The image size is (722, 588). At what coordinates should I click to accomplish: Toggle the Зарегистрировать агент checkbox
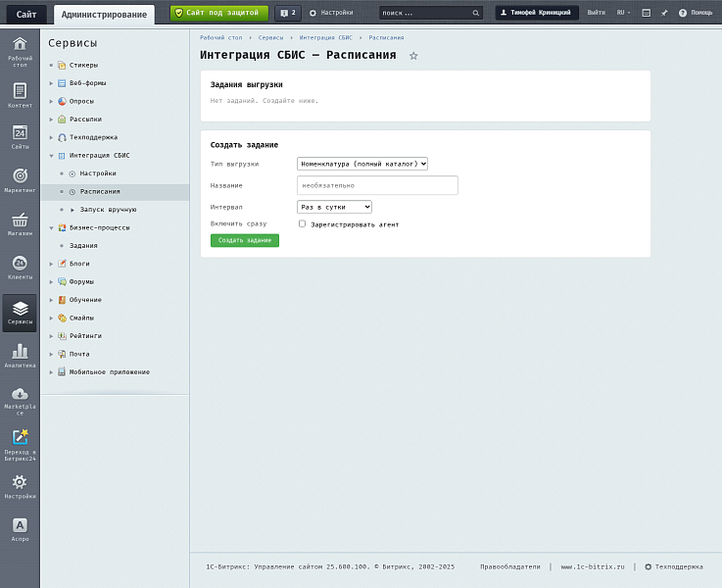click(x=302, y=223)
